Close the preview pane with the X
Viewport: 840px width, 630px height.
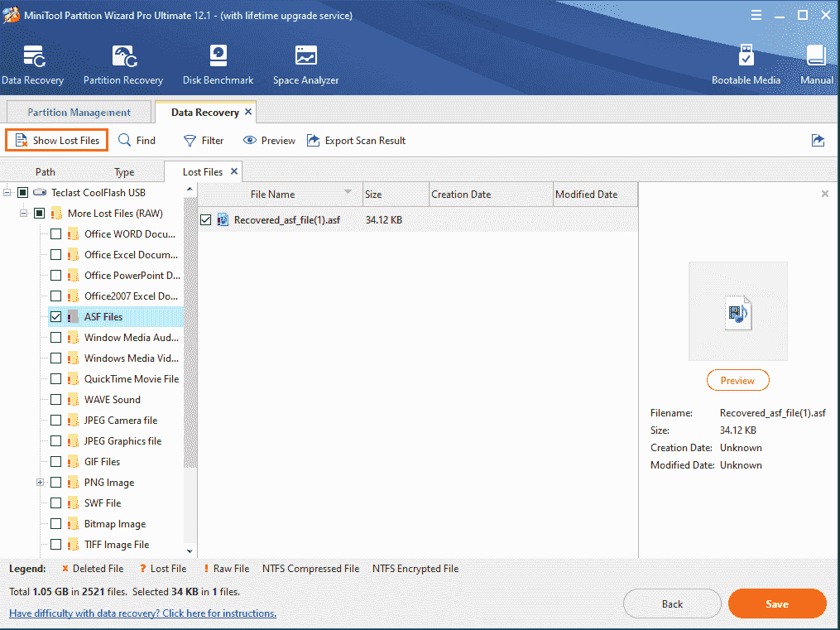pyautogui.click(x=825, y=194)
